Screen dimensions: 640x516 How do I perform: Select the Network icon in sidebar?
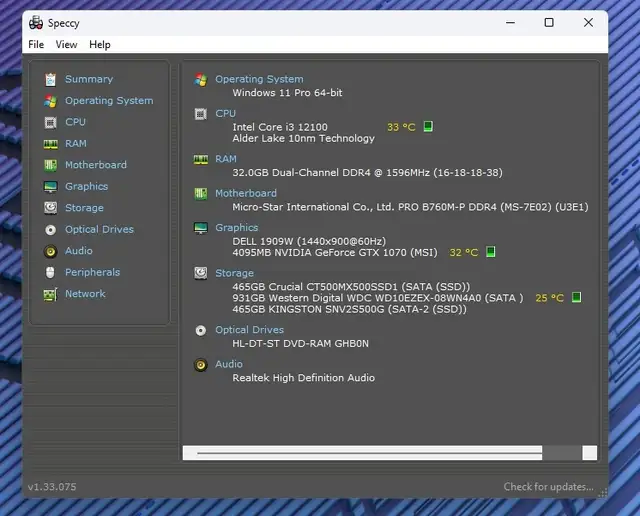(50, 294)
